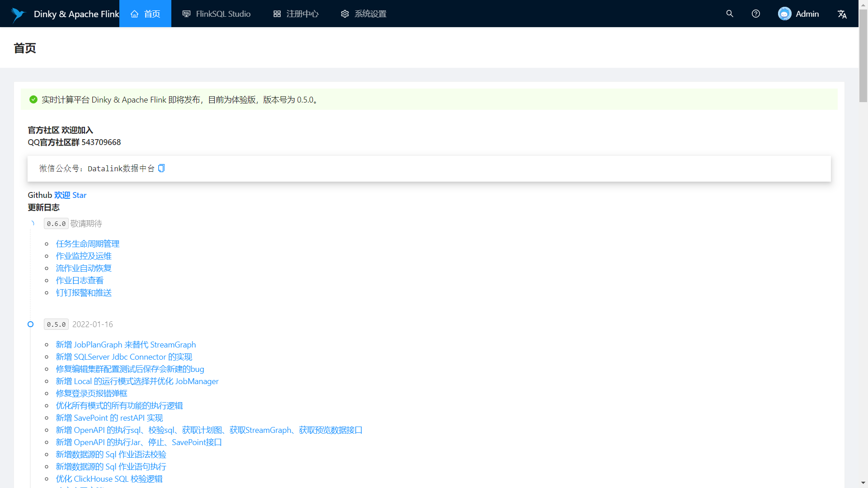Screen dimensions: 868x488
Task: Open the search icon in header
Action: (730, 14)
